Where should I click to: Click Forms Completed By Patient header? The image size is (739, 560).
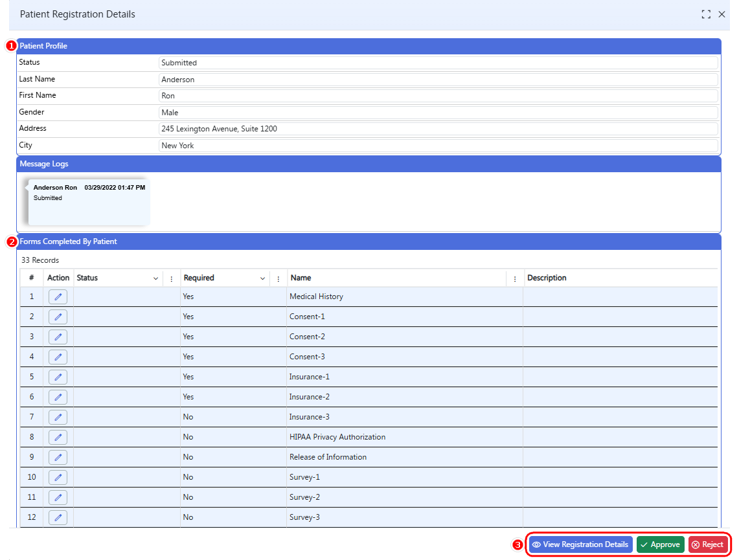[x=369, y=241]
